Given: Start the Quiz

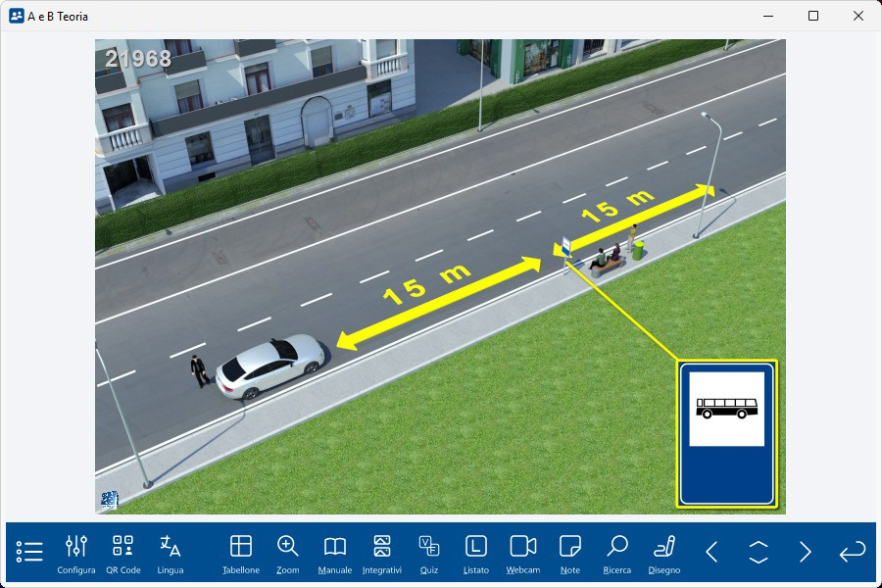Looking at the screenshot, I should [429, 553].
